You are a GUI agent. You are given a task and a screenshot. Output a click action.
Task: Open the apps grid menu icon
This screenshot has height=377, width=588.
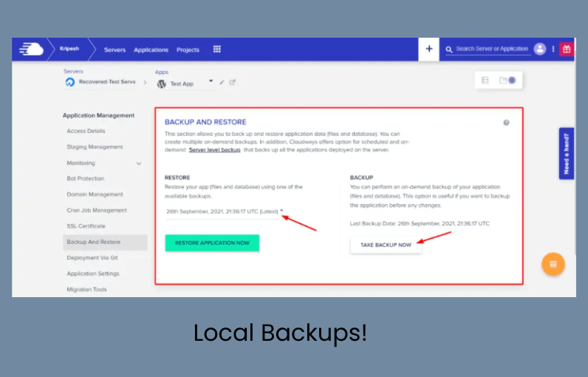(217, 50)
